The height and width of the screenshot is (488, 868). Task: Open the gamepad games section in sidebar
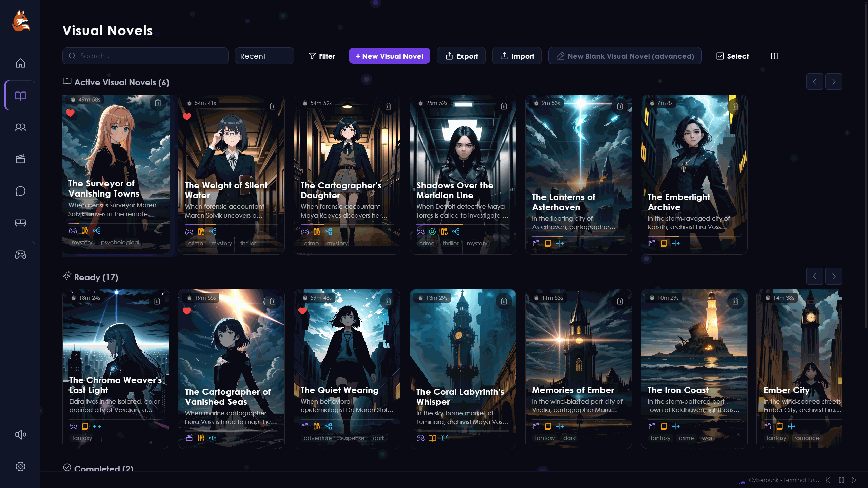click(x=20, y=255)
